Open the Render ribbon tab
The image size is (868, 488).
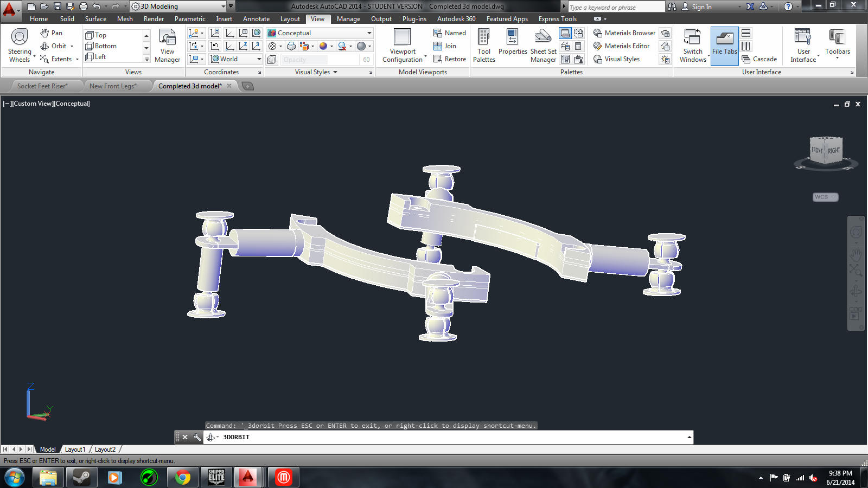click(x=154, y=19)
